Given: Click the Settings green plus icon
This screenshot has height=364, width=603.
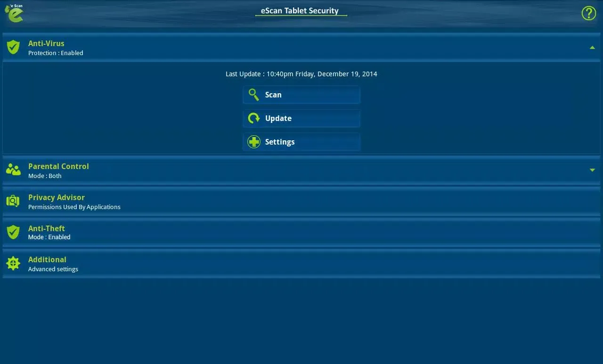Looking at the screenshot, I should click(254, 142).
